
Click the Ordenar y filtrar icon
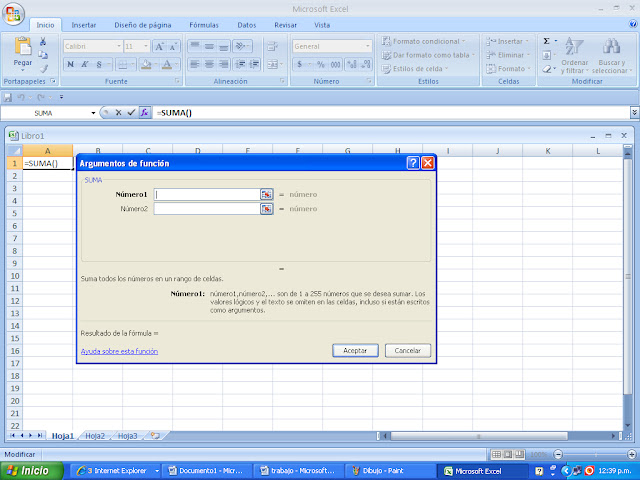(x=574, y=47)
